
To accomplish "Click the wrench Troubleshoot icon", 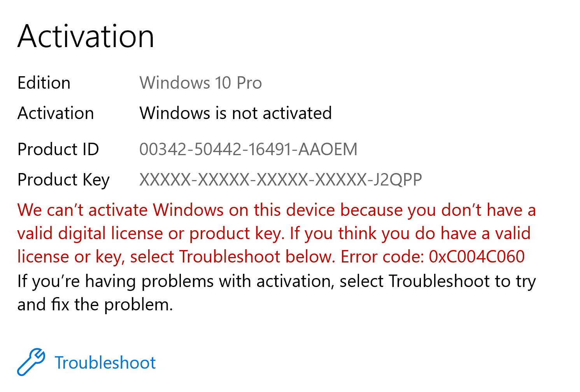I will [31, 362].
